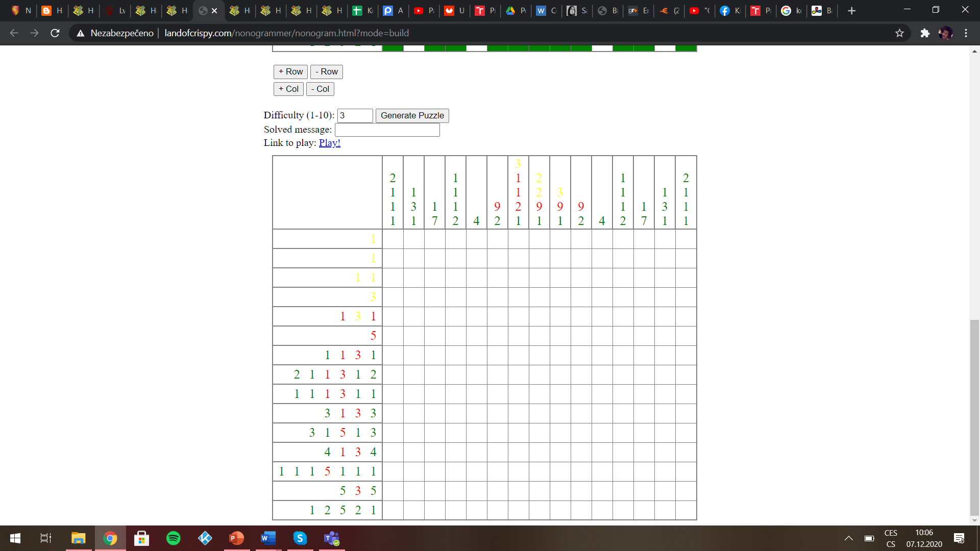The image size is (980, 551).
Task: Open the Chrome extensions puzzle icon
Action: pyautogui.click(x=925, y=33)
